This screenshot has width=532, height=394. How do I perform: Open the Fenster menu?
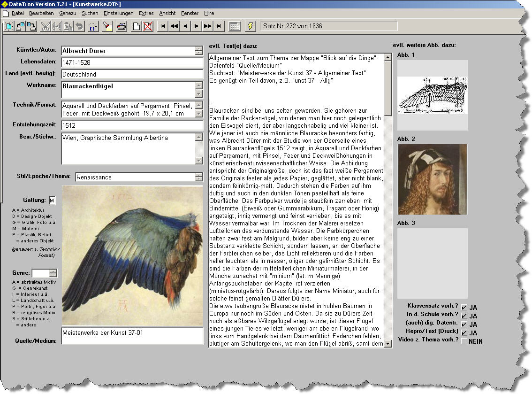point(190,13)
